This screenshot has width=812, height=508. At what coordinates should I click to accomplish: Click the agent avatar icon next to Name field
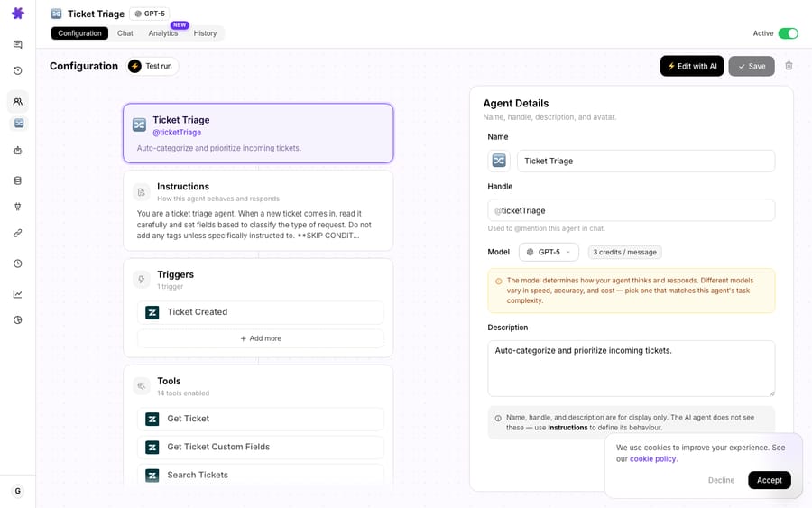click(x=499, y=161)
